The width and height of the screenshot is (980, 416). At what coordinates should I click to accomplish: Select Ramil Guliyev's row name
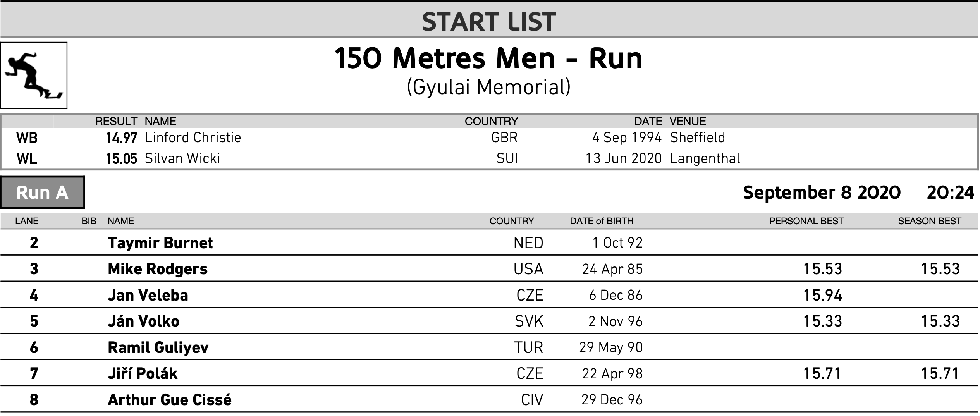pos(158,347)
